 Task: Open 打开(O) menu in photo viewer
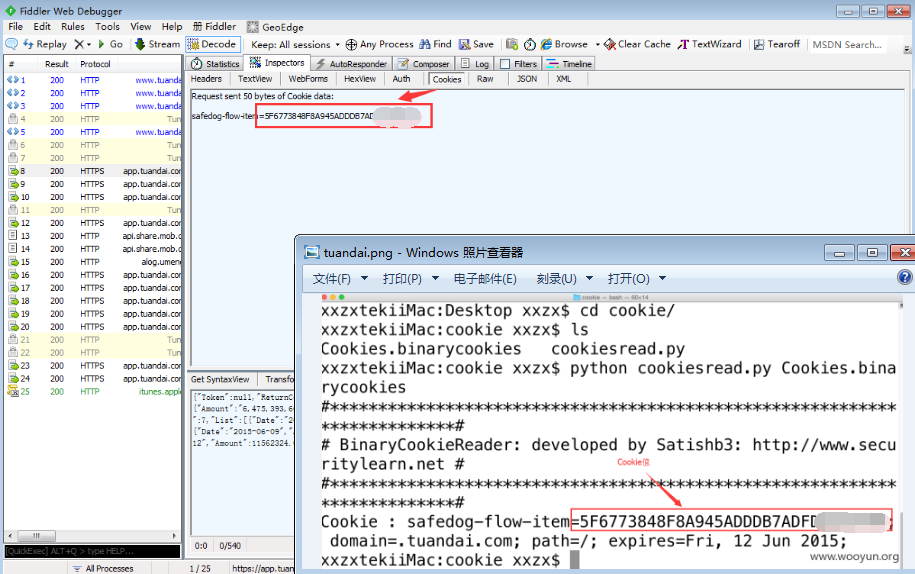tap(636, 279)
